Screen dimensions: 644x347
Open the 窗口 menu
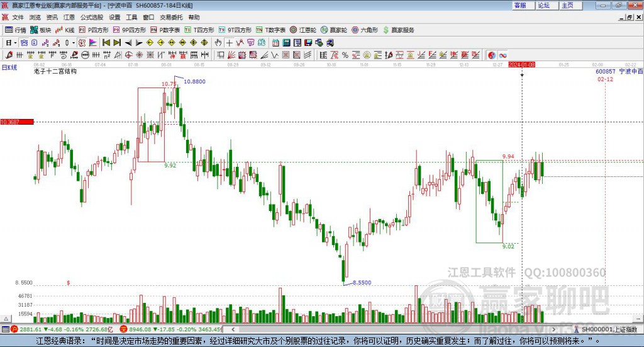click(x=148, y=17)
